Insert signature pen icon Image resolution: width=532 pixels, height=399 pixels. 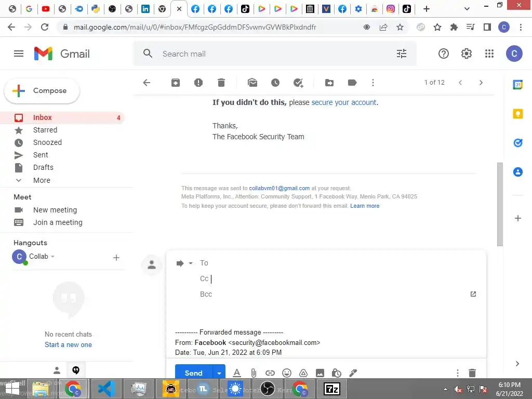(353, 373)
